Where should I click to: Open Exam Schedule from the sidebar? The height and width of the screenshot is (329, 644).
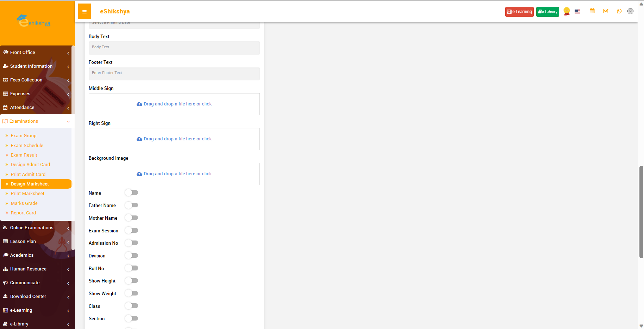27,146
